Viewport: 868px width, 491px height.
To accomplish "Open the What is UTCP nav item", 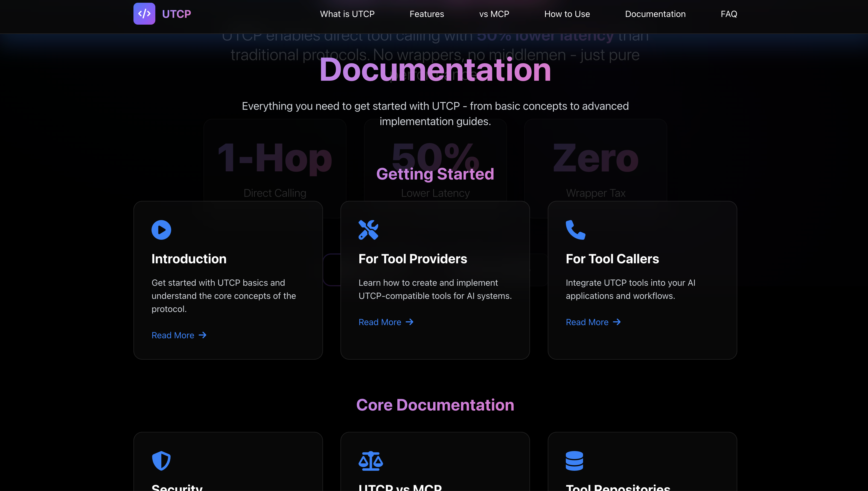I will pyautogui.click(x=347, y=14).
